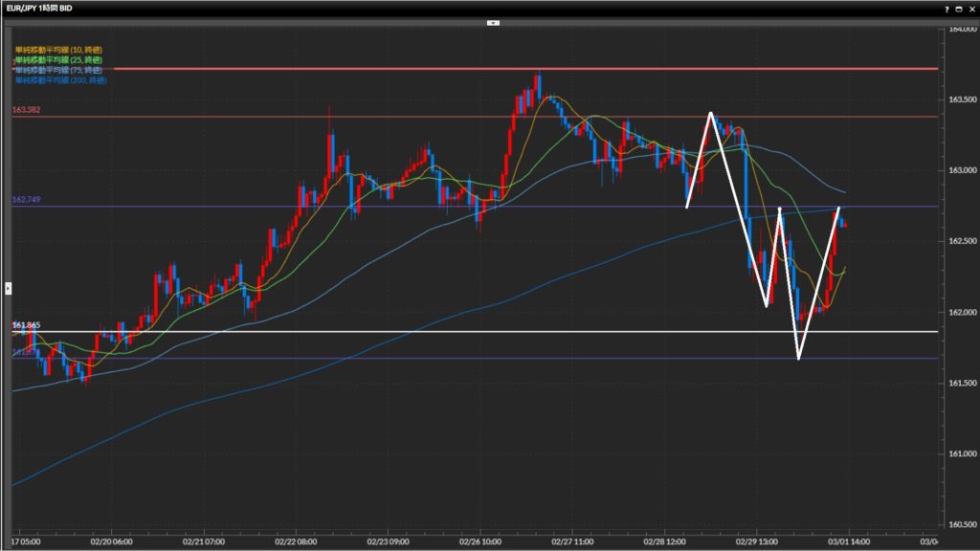The image size is (980, 551).
Task: Close the EUR/JPY chart window
Action: tap(971, 9)
